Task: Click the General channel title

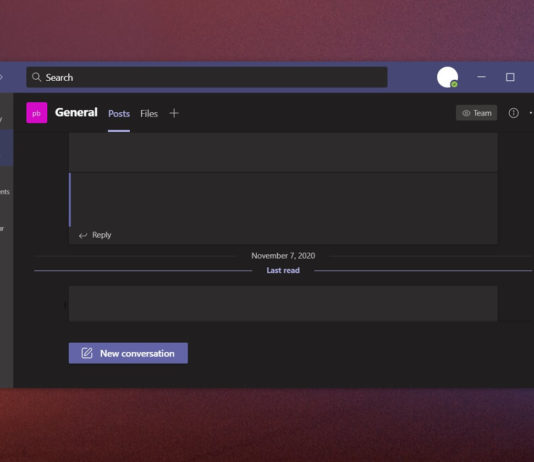Action: pyautogui.click(x=76, y=112)
